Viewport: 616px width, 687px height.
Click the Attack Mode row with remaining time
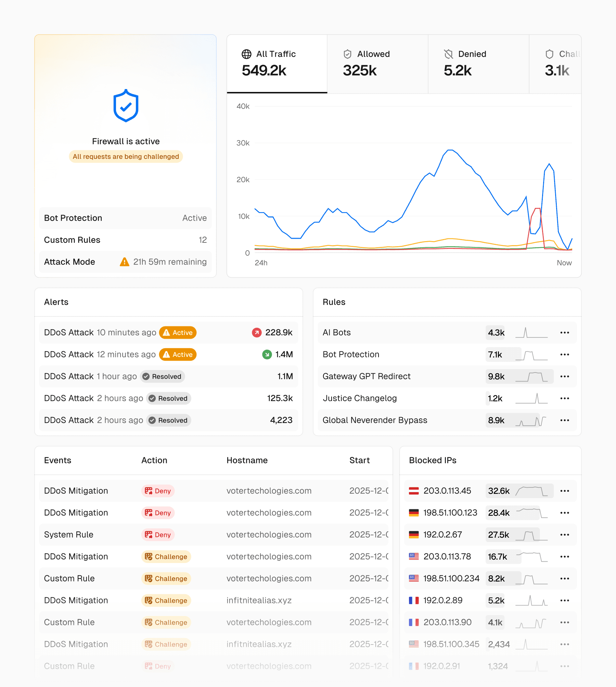125,262
